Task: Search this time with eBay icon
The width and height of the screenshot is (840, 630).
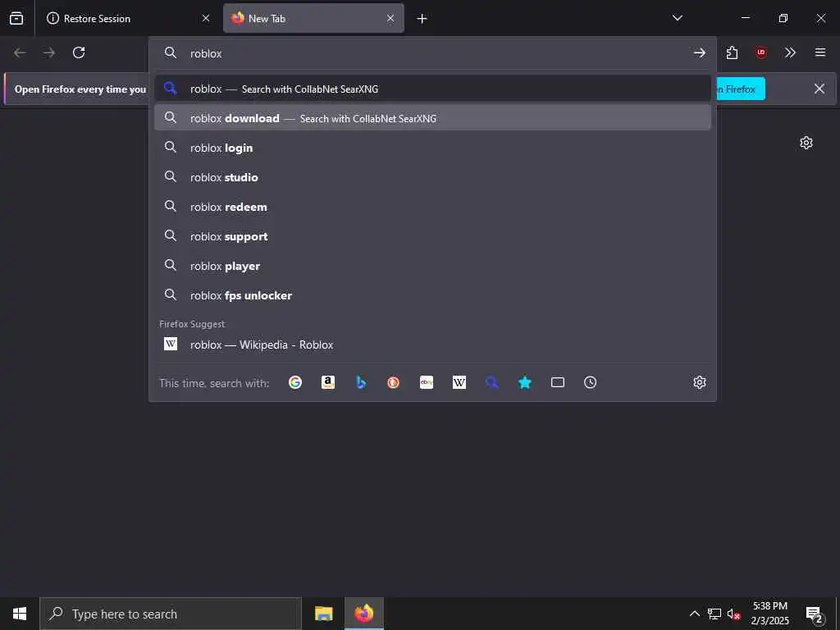Action: [427, 382]
